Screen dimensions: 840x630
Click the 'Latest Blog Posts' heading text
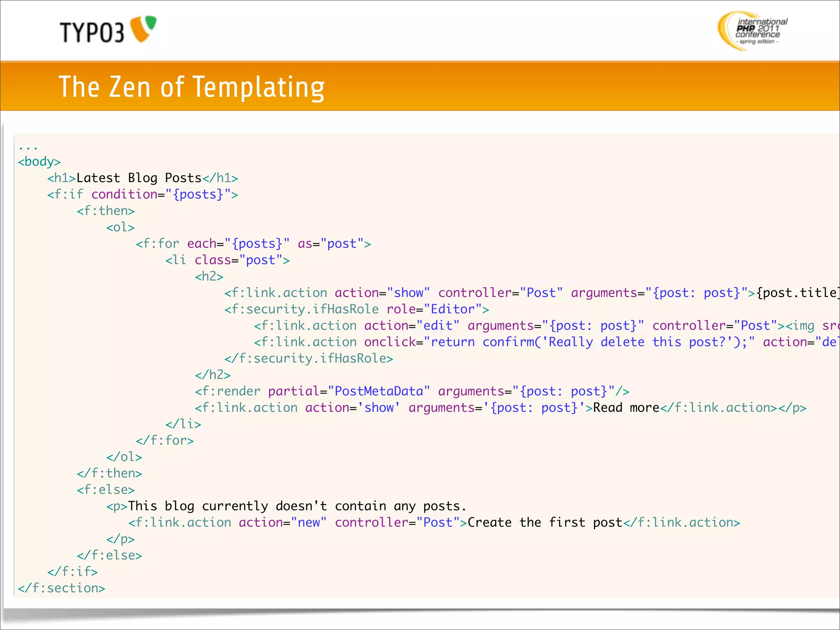click(x=139, y=178)
